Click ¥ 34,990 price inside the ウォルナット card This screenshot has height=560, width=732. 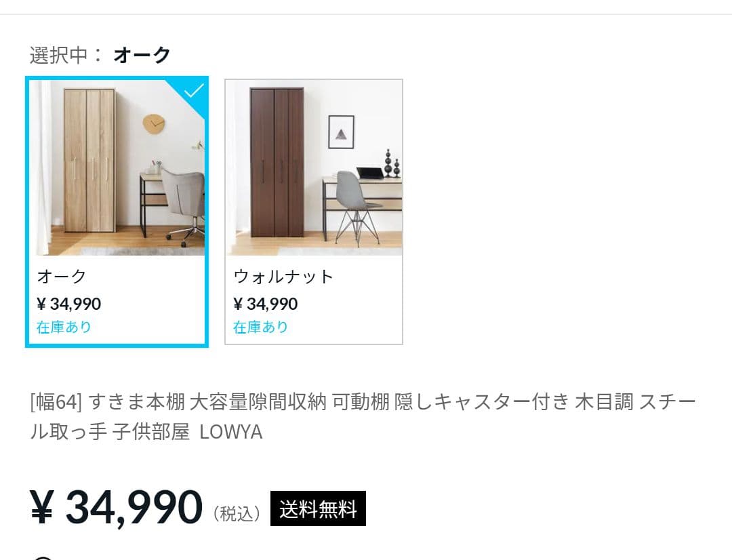pyautogui.click(x=264, y=303)
